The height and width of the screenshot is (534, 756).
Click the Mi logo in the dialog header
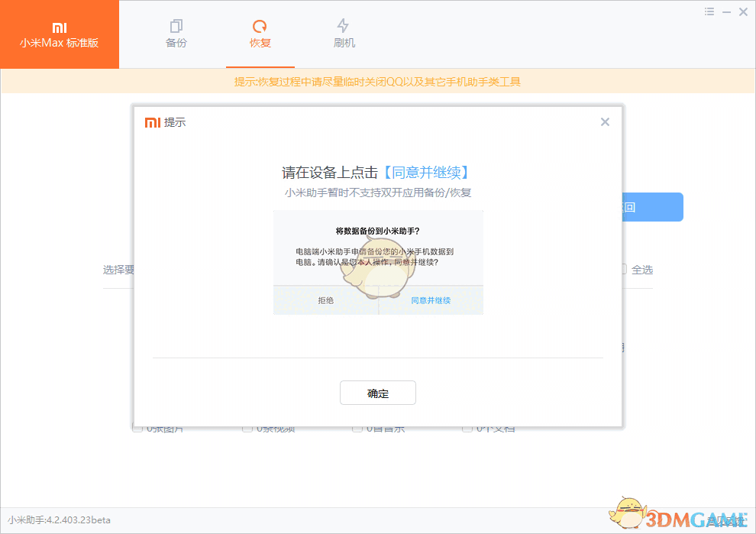coord(151,121)
